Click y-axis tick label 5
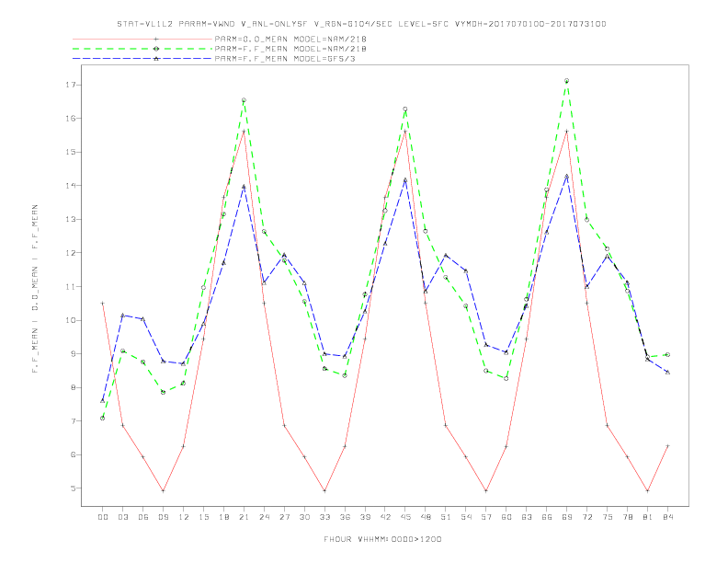This screenshot has height=563, width=728. 74,488
